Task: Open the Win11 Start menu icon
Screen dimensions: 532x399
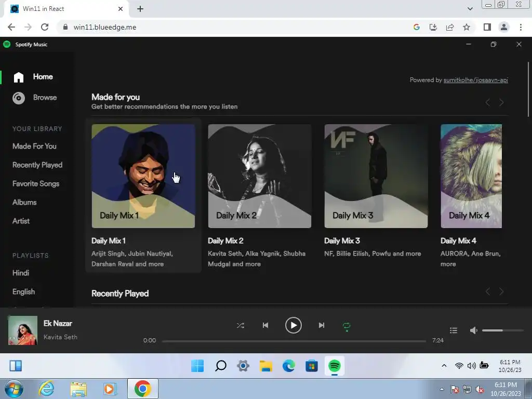Action: 197,366
